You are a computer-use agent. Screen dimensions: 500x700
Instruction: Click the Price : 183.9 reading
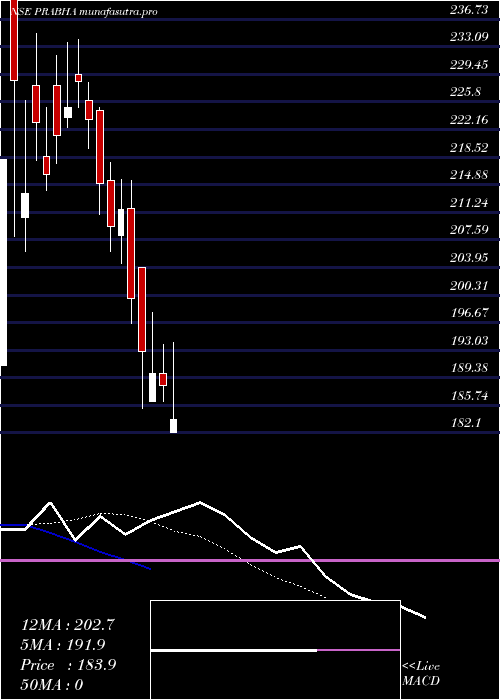pos(68,665)
